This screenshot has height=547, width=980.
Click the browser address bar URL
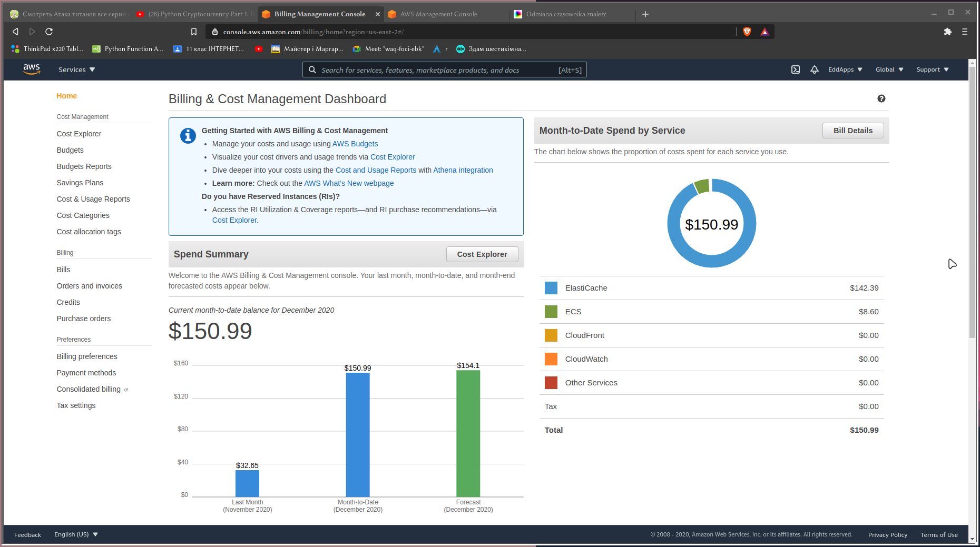point(313,32)
